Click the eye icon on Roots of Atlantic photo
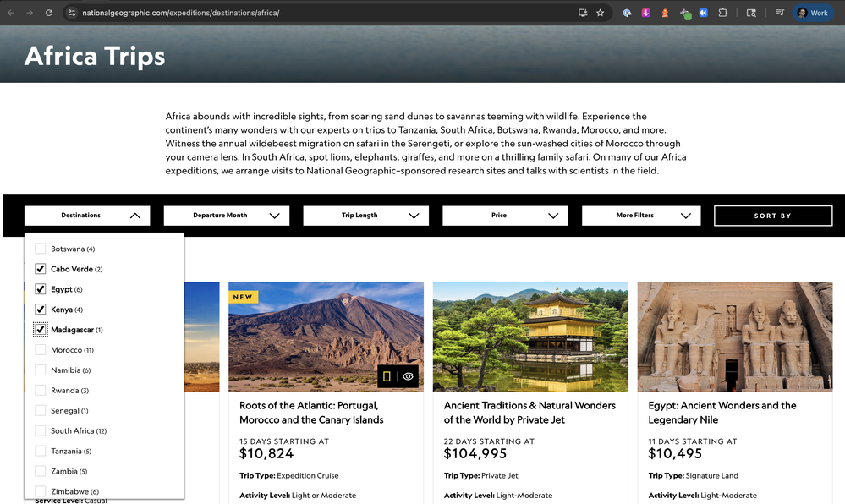The width and height of the screenshot is (845, 504). click(x=408, y=377)
